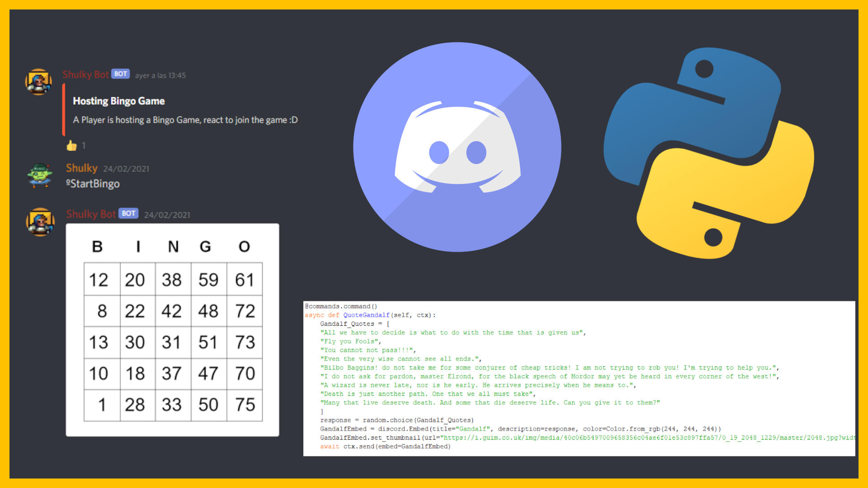Click the "Death is just another path" line
868x488 pixels.
pos(428,394)
